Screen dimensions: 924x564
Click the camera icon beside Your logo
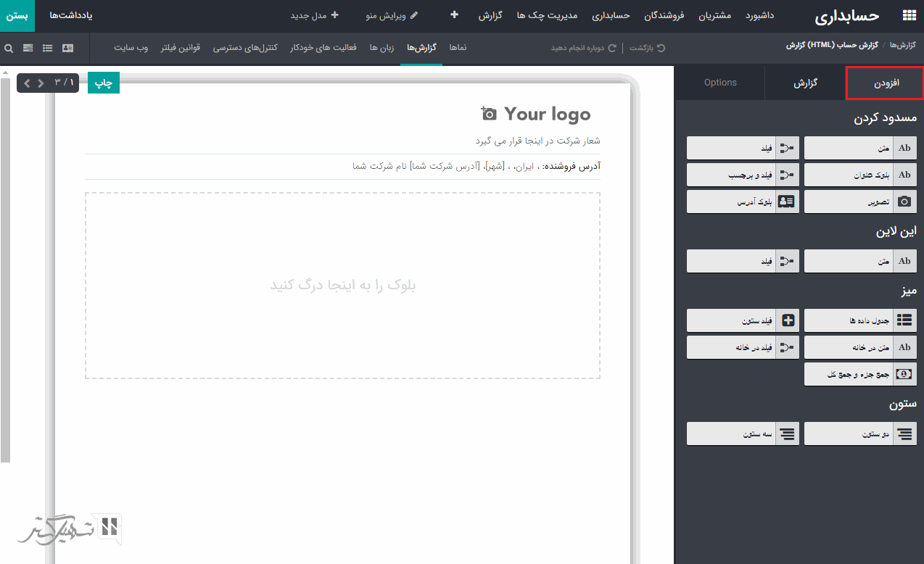pyautogui.click(x=488, y=114)
